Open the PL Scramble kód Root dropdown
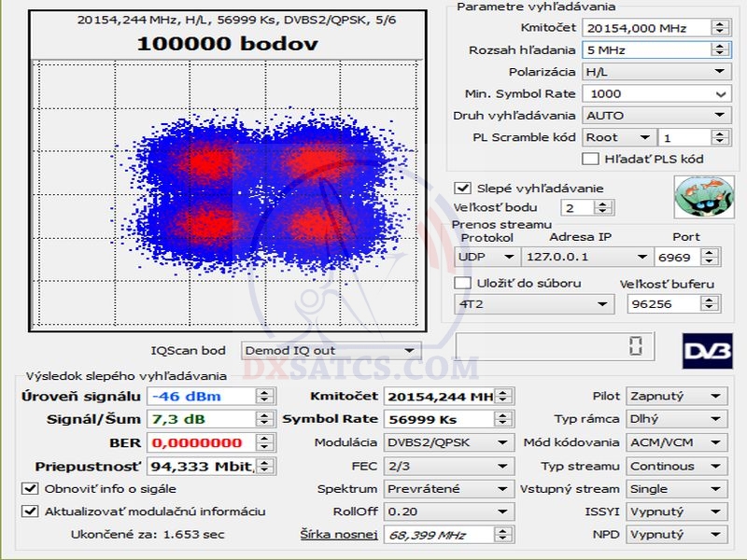The height and width of the screenshot is (560, 747). pyautogui.click(x=617, y=137)
